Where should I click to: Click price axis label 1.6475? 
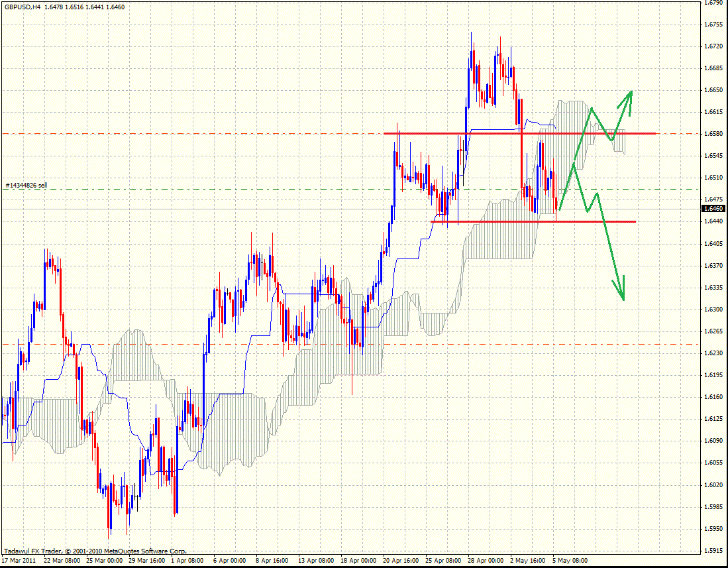point(713,199)
